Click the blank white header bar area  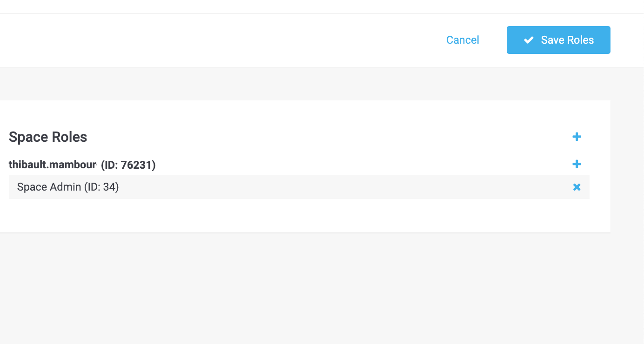209,40
